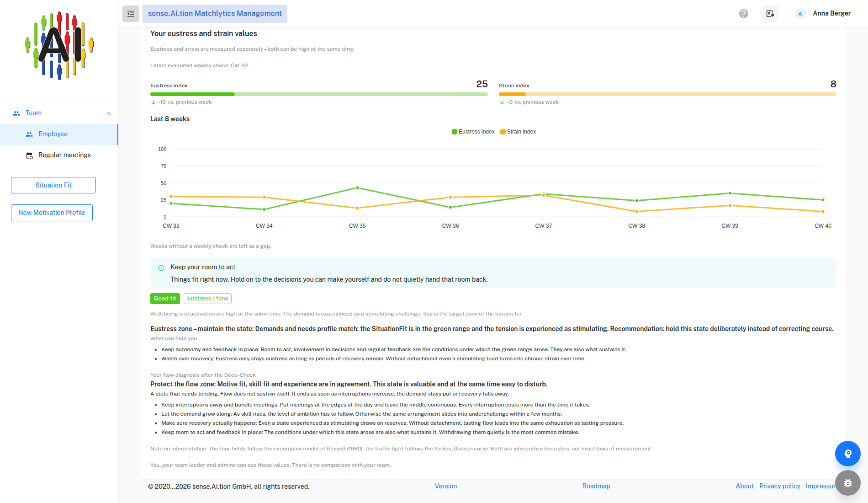Click 'Your eustress and strain values' heading

pyautogui.click(x=204, y=34)
